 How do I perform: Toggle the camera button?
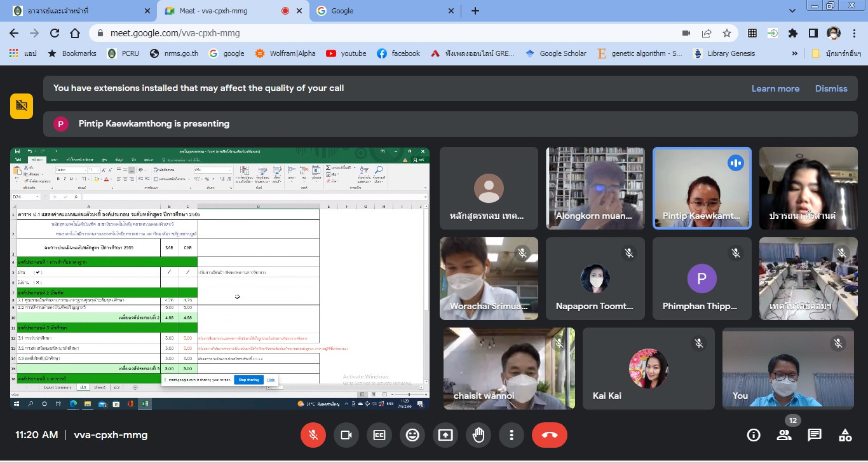[346, 435]
